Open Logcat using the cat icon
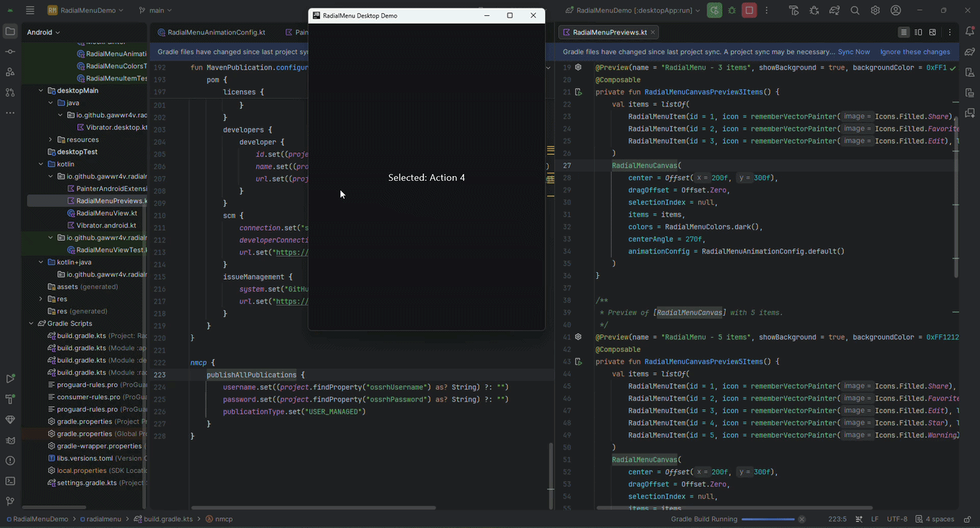Image resolution: width=980 pixels, height=528 pixels. pyautogui.click(x=10, y=441)
